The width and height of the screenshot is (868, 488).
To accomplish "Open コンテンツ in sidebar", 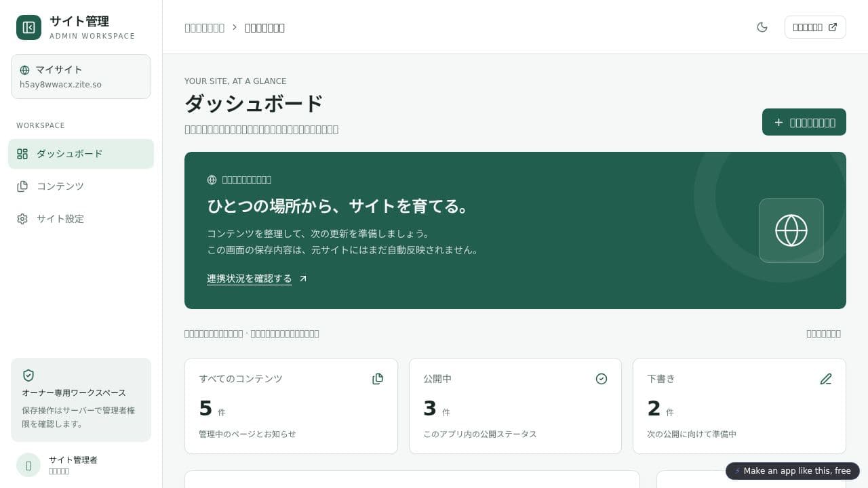I will tap(81, 186).
